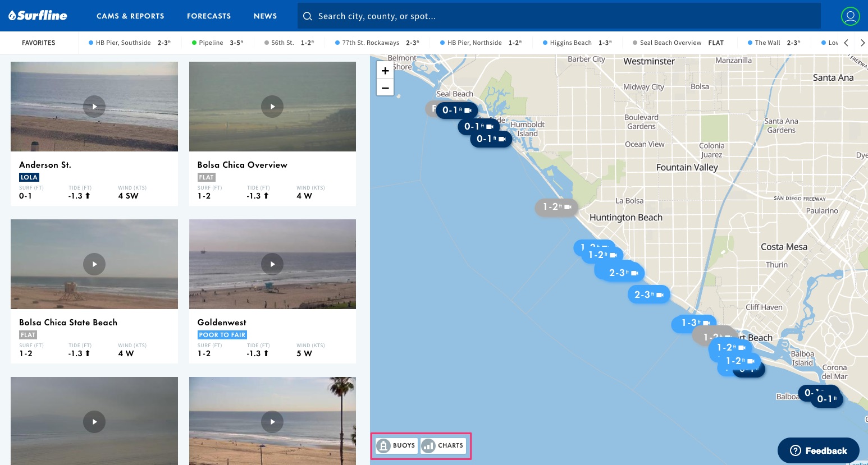
Task: Open the Feedback button
Action: coord(818,450)
